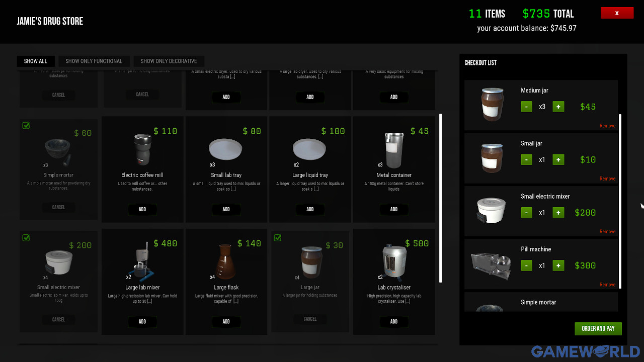Select the Metal container product image

pyautogui.click(x=393, y=150)
